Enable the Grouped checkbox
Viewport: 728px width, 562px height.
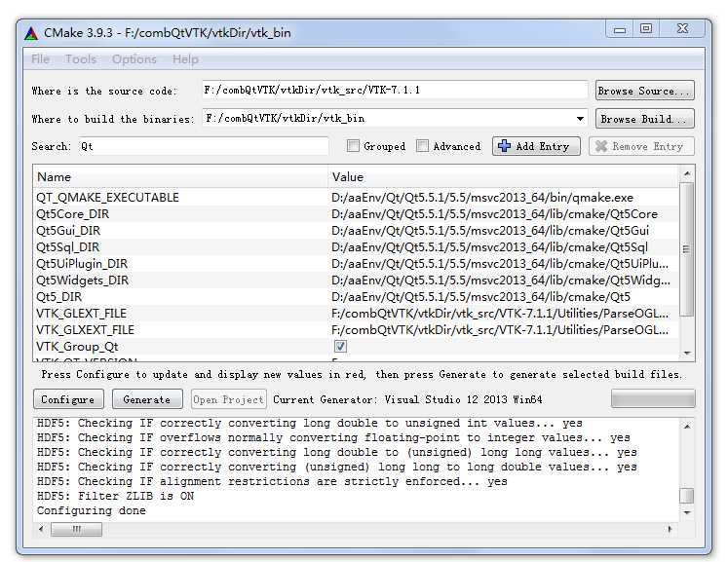click(353, 146)
